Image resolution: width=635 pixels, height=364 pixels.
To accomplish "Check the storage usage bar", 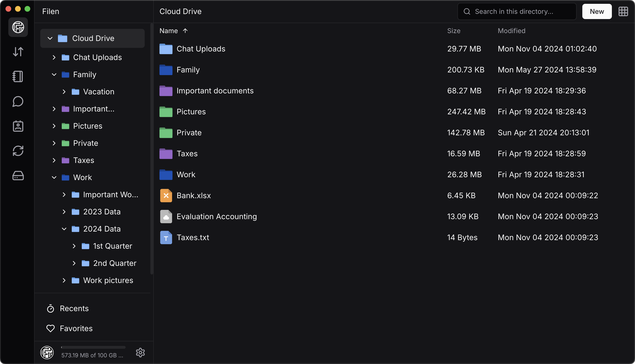I will (93, 347).
